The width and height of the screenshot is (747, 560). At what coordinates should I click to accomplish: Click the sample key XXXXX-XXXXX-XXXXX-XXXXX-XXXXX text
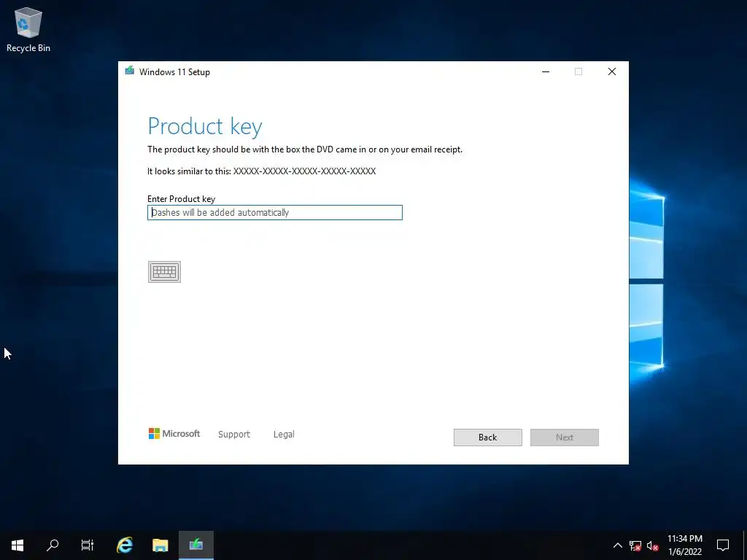coord(304,171)
